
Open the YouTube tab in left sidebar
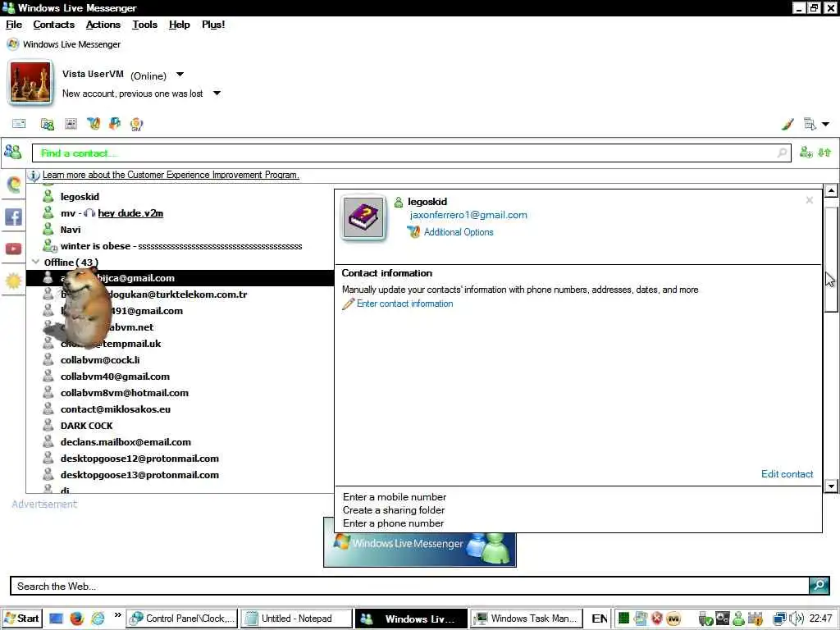13,249
